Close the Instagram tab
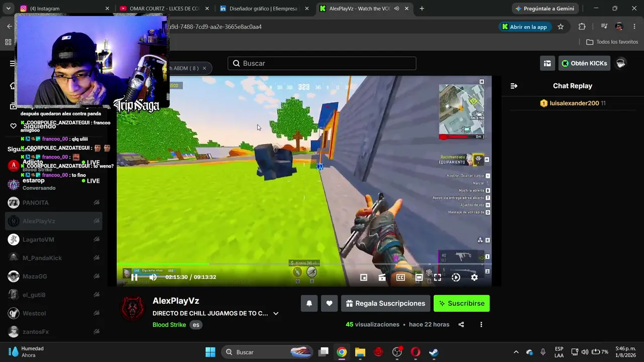The width and height of the screenshot is (644, 362). tap(107, 9)
